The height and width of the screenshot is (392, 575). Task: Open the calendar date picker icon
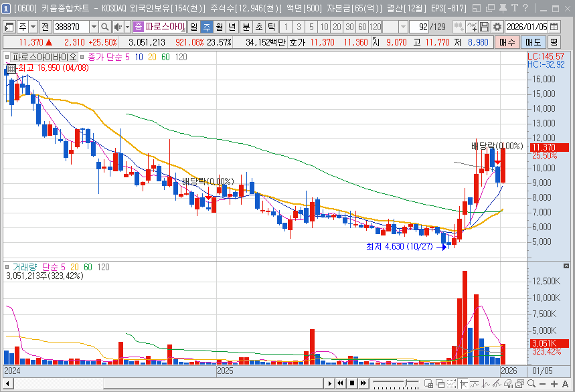coord(554,27)
